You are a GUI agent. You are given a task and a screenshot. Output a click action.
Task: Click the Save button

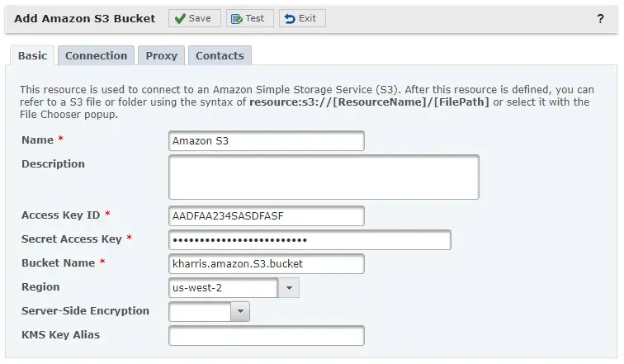click(x=195, y=18)
